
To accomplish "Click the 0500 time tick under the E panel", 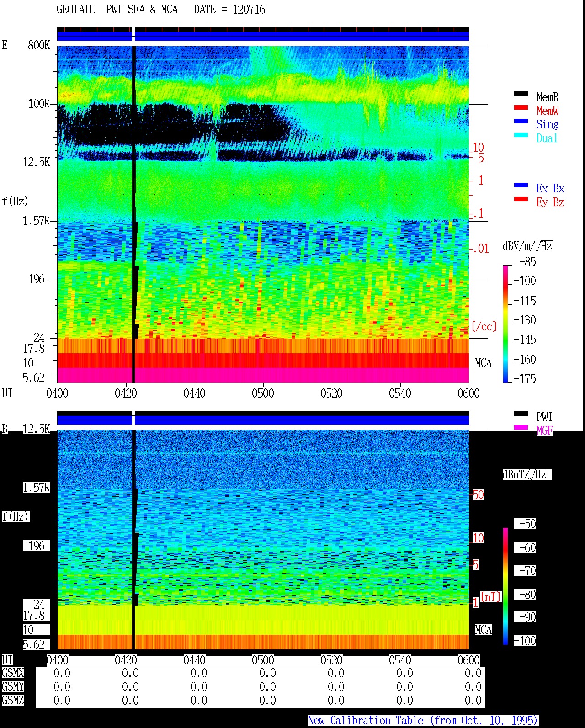I will tap(263, 393).
